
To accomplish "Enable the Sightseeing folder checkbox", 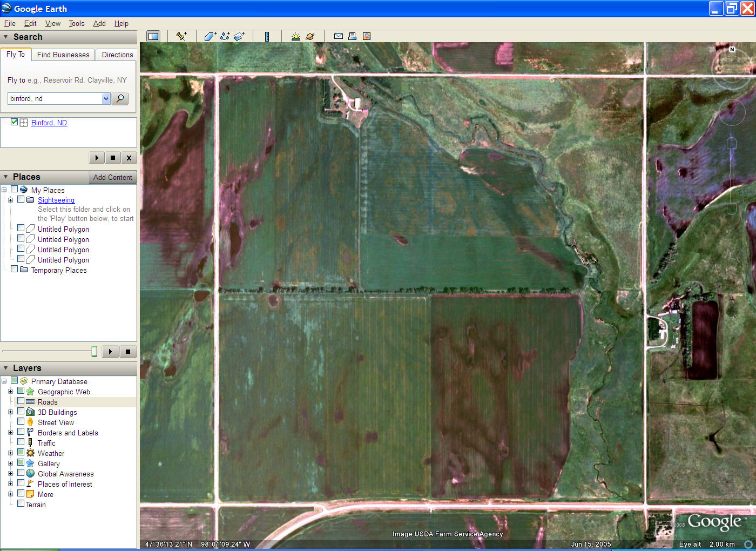I will coord(21,199).
